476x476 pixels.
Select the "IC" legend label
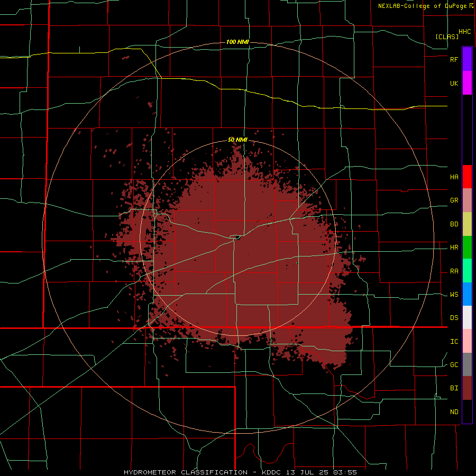click(x=454, y=342)
